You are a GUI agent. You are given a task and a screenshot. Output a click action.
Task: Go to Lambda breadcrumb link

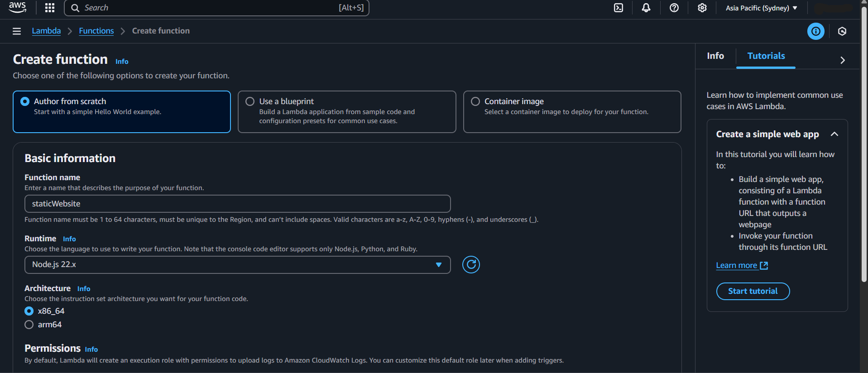(46, 31)
